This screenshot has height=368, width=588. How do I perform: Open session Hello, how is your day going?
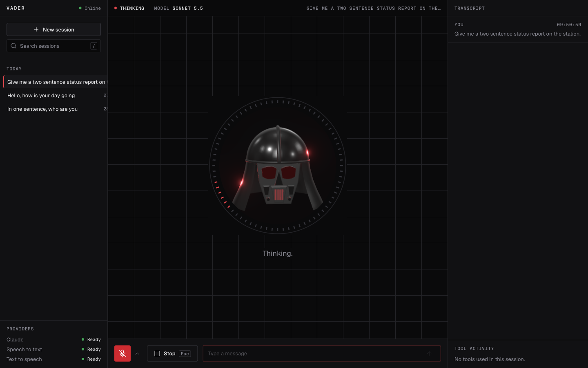(56, 95)
